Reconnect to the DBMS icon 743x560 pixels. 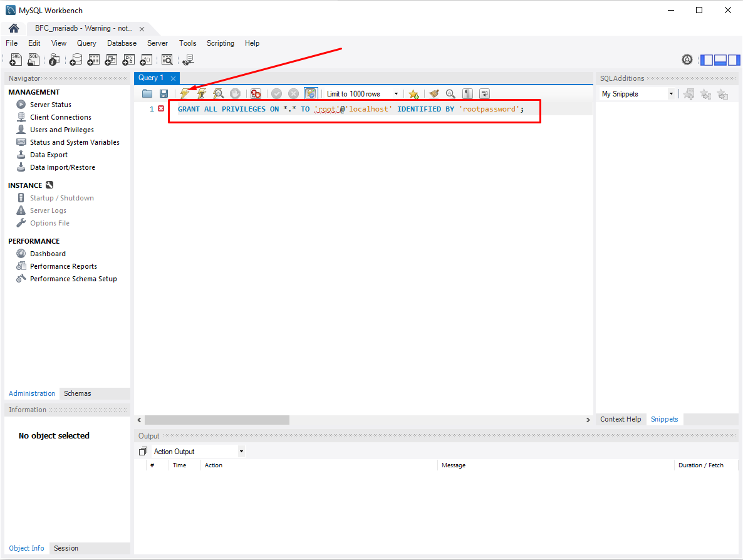188,60
